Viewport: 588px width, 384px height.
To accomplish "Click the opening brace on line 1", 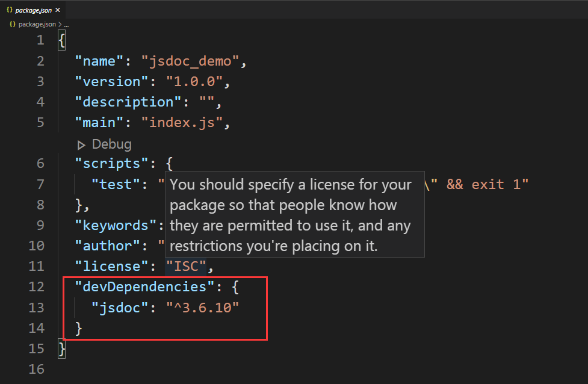I will click(x=62, y=40).
